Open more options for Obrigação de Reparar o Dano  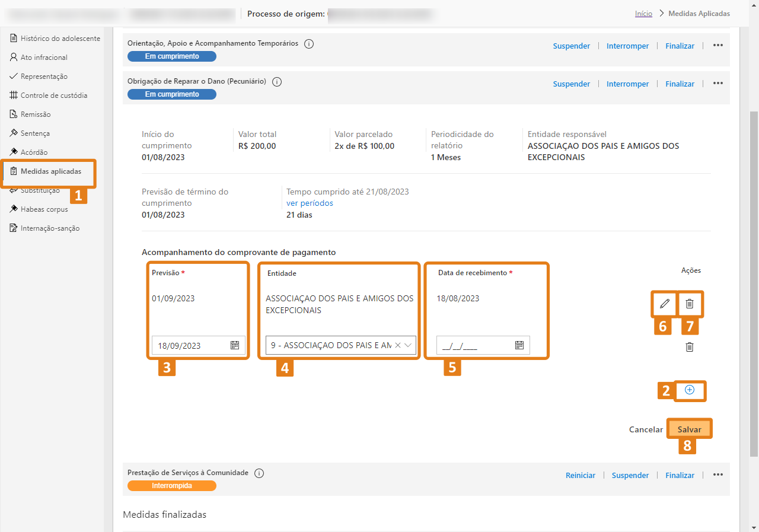pyautogui.click(x=717, y=84)
